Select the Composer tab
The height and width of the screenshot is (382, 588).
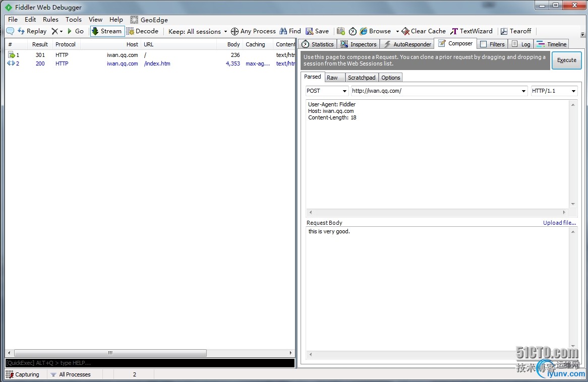(x=456, y=43)
